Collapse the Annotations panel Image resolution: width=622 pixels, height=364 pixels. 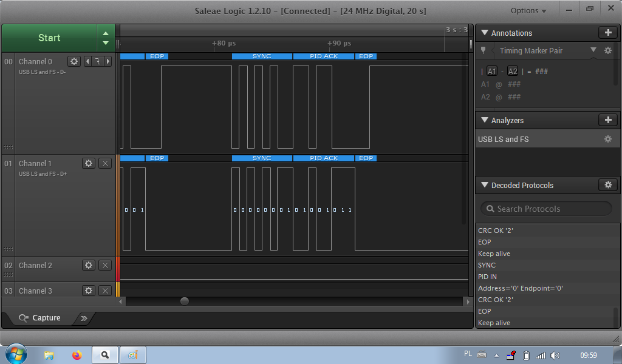[484, 33]
